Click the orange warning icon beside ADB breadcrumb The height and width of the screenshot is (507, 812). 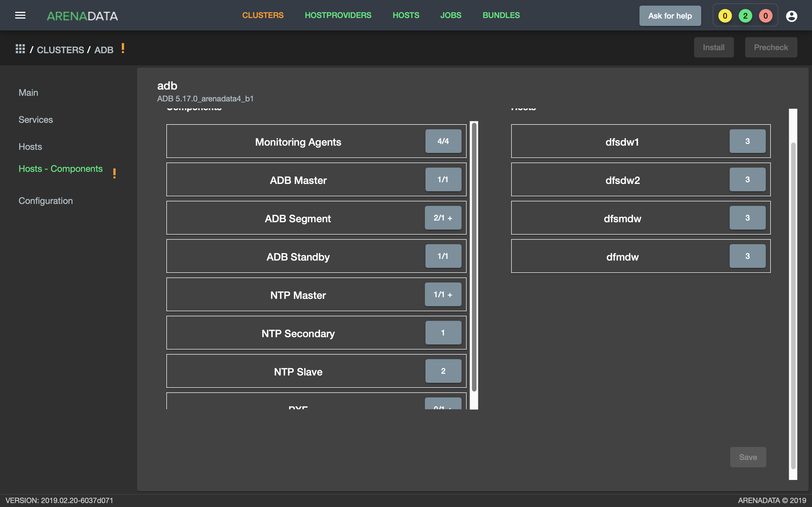click(x=123, y=48)
